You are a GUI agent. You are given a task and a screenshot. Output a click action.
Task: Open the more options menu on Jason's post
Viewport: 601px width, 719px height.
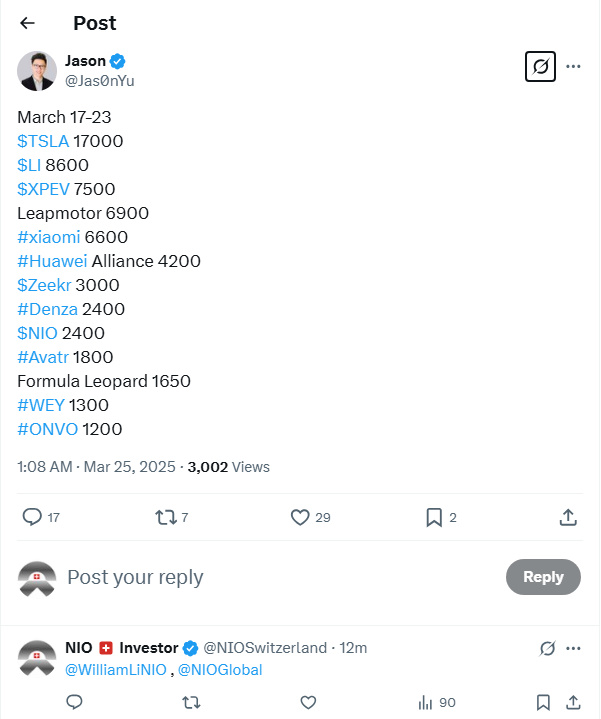pyautogui.click(x=574, y=67)
